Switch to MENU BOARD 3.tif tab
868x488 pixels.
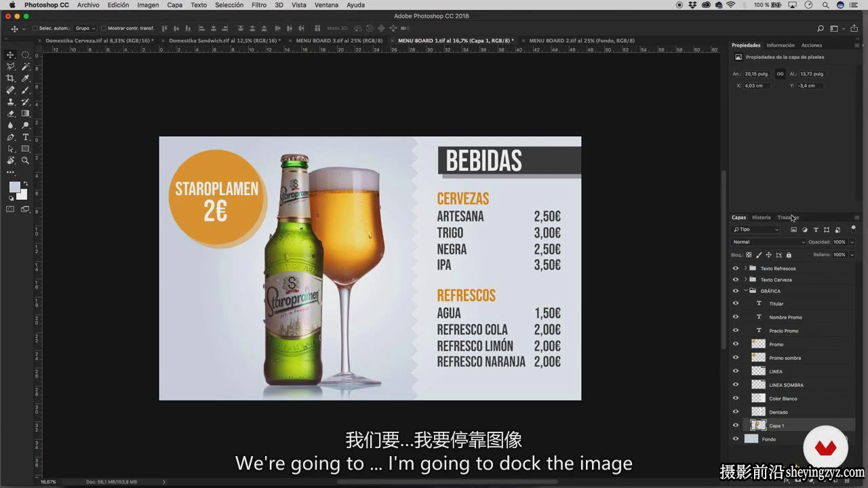[x=339, y=41]
